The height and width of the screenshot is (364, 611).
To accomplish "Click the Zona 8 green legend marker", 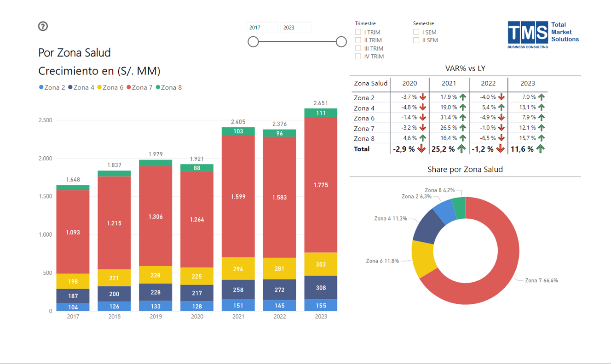I will [158, 87].
